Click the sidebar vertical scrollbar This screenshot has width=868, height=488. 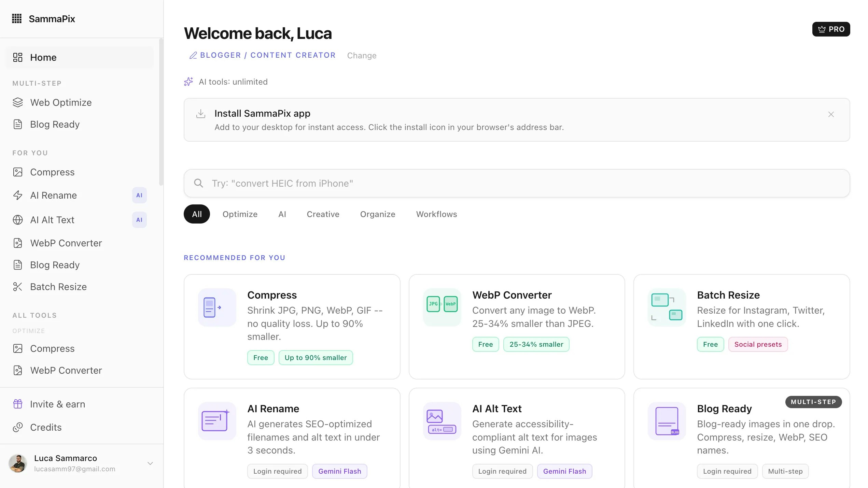[161, 113]
